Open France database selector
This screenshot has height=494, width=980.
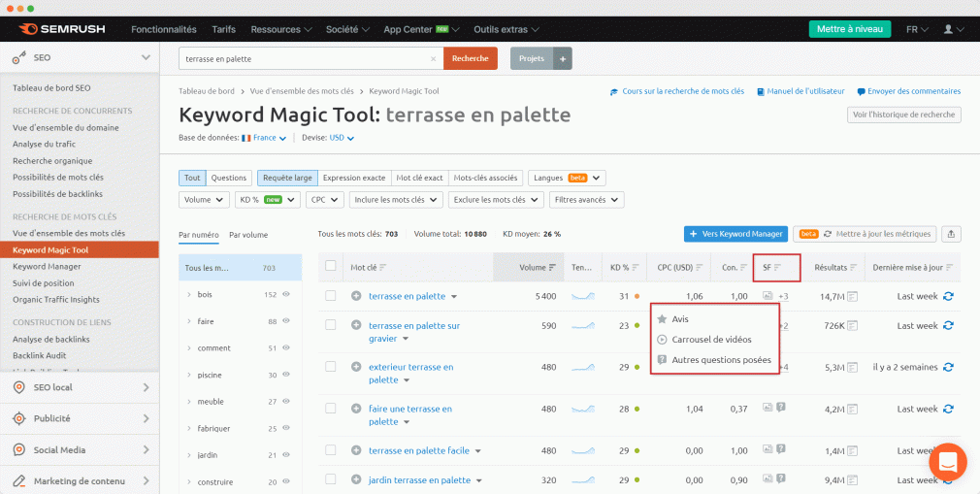tap(264, 138)
